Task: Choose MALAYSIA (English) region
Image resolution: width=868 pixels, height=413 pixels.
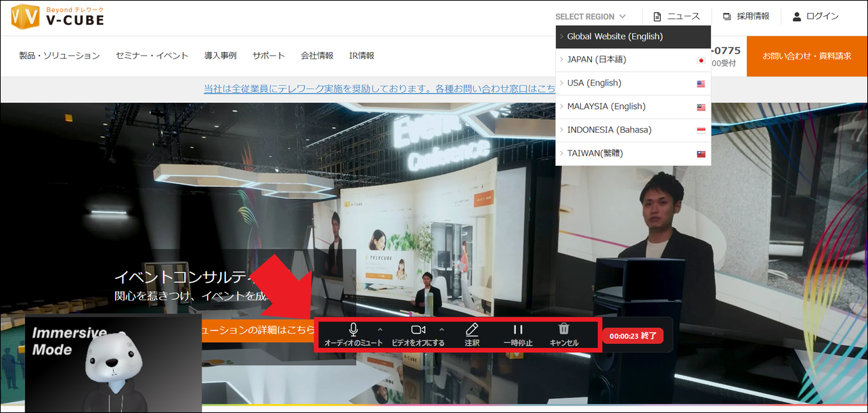Action: (633, 106)
